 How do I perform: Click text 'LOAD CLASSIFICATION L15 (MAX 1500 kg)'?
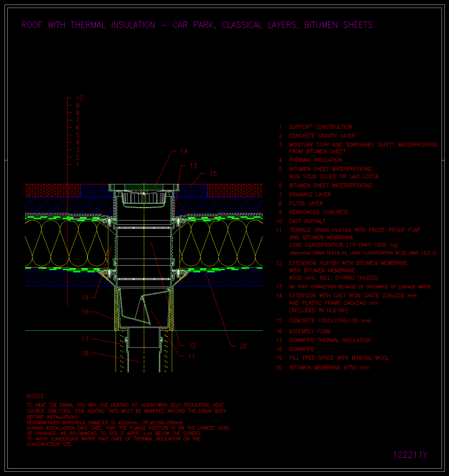click(x=344, y=245)
